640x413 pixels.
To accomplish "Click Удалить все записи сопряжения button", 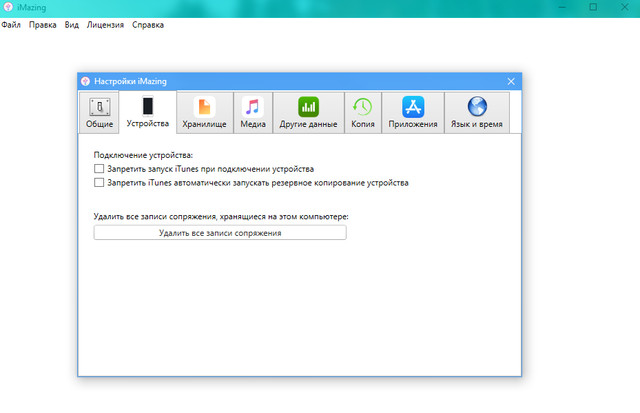I will [220, 233].
